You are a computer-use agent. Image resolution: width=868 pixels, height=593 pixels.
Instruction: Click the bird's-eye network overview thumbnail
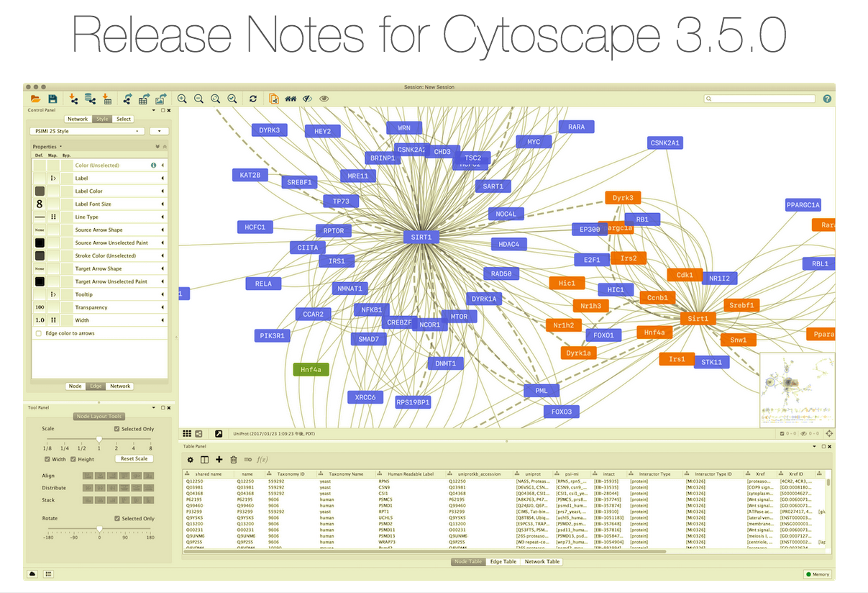coord(797,389)
